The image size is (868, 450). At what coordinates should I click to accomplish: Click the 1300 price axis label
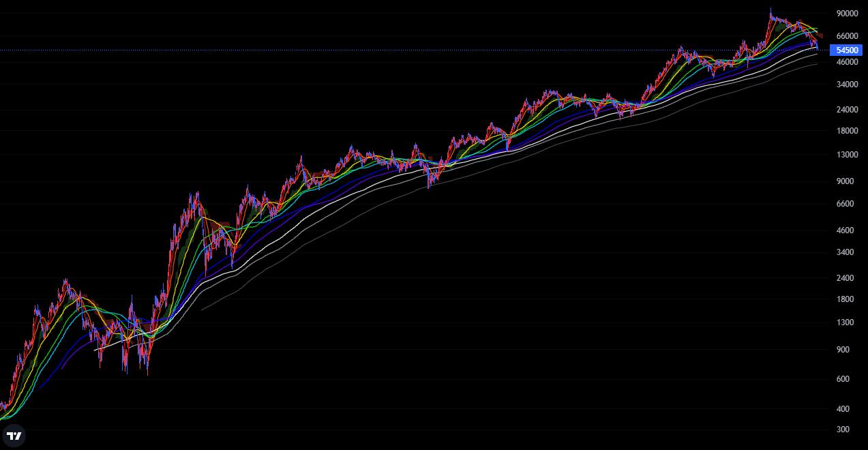(x=846, y=322)
